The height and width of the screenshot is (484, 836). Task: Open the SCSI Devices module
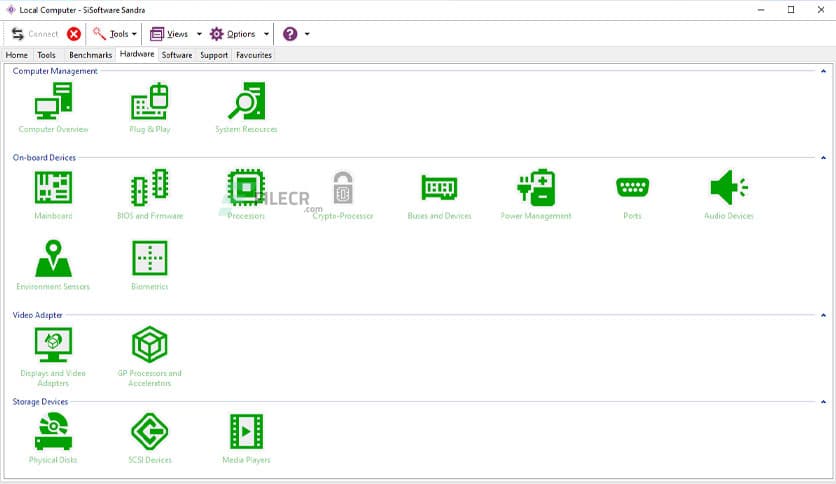click(x=150, y=438)
